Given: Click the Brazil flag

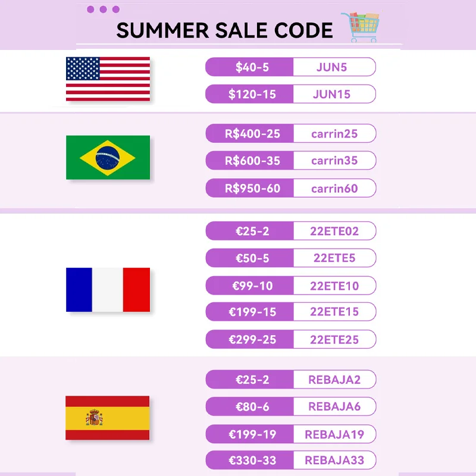Looking at the screenshot, I should tap(108, 157).
